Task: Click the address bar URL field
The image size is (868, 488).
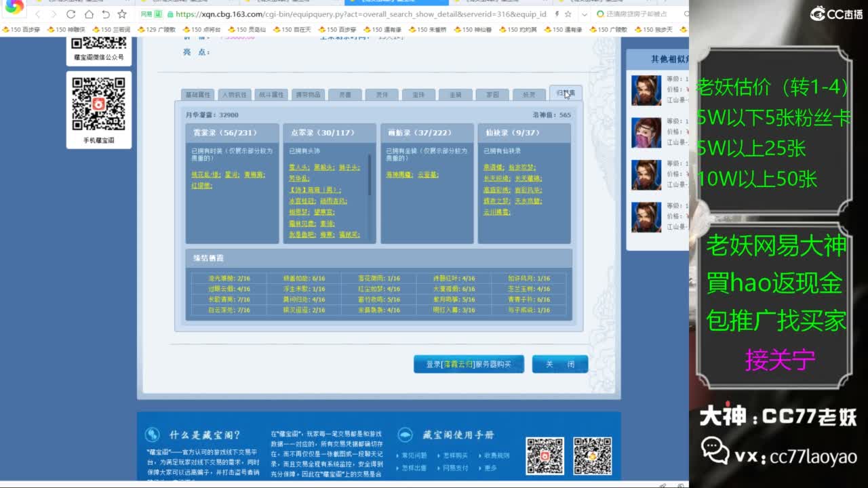Action: [359, 14]
